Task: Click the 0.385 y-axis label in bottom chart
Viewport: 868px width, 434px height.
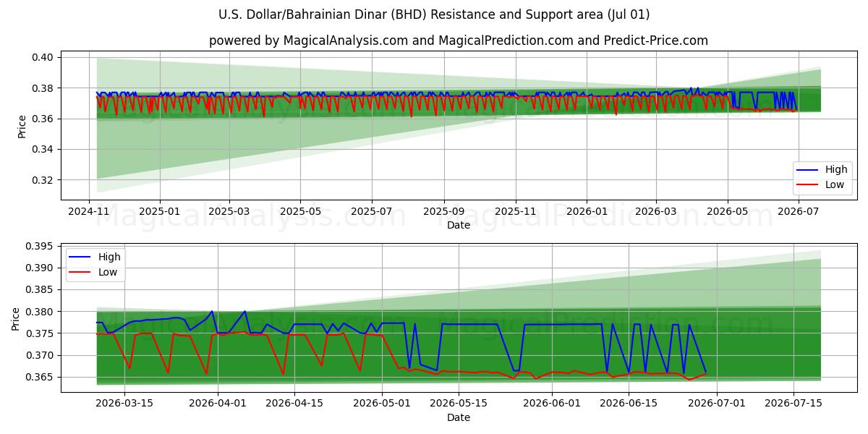Action: (41, 290)
